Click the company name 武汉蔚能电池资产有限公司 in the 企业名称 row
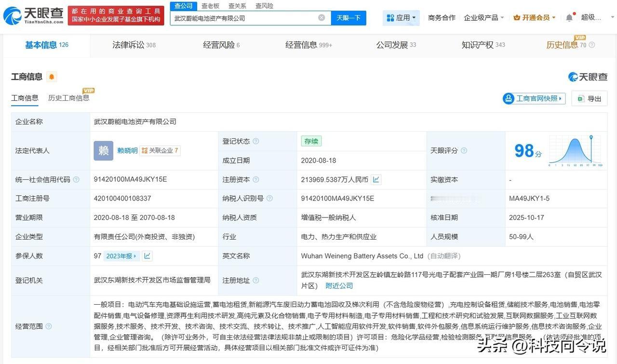The image size is (617, 364). click(135, 121)
